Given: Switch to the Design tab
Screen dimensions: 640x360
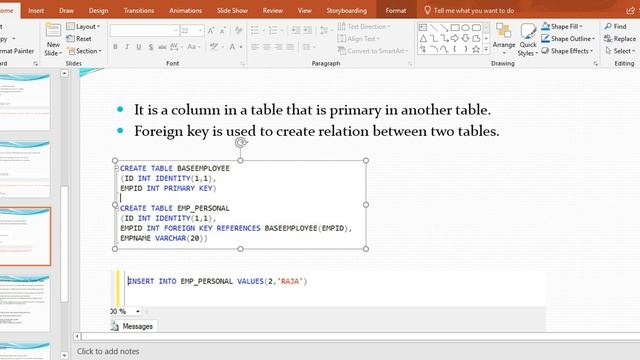Looking at the screenshot, I should 98,11.
